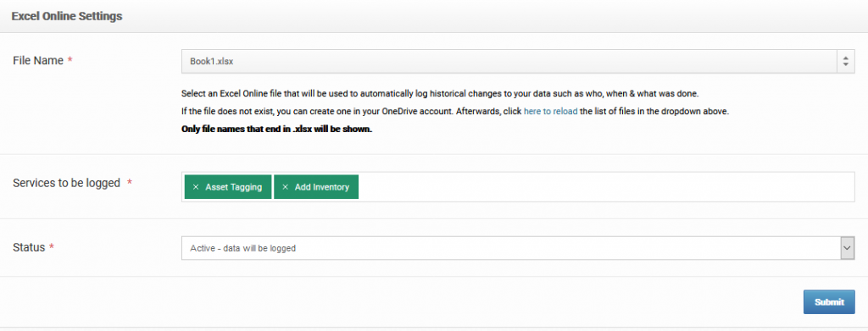
Task: Remove the Asset Tagging tag with its x icon
Action: coord(196,187)
